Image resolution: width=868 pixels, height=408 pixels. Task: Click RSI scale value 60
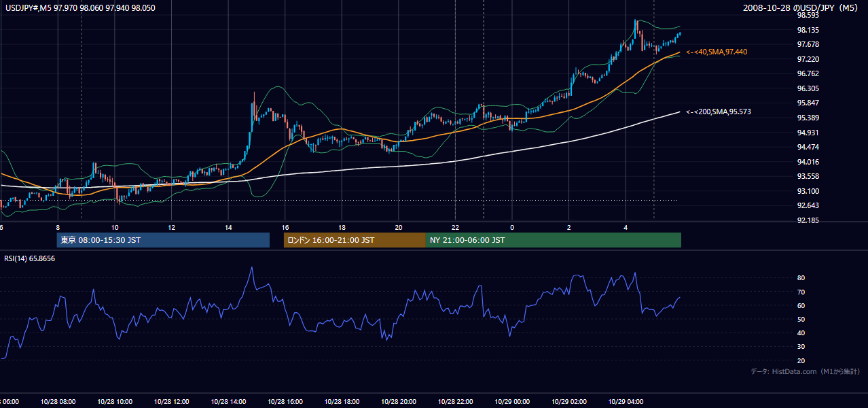click(801, 305)
